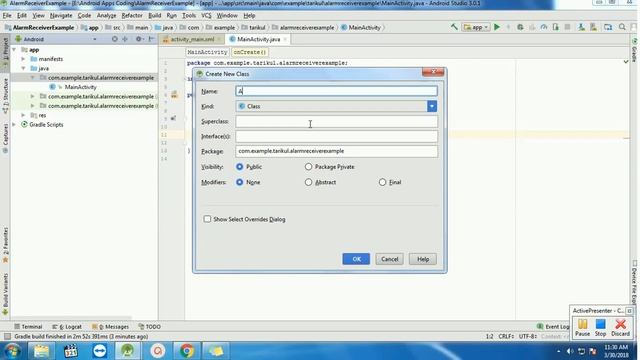The image size is (640, 360).
Task: Click the volume icon in system tray
Action: (x=570, y=351)
